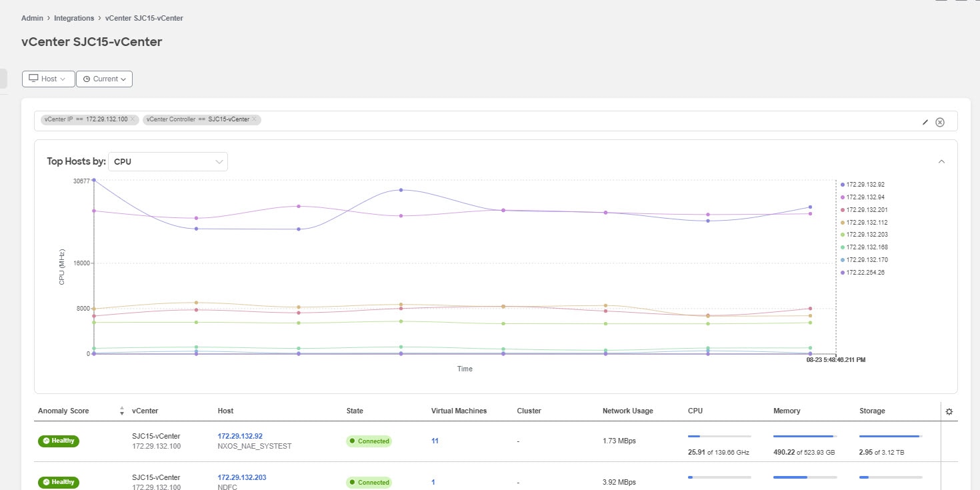Viewport: 980px width, 490px height.
Task: Click NXOS_NAE_SYSTEST host name text
Action: 255,446
